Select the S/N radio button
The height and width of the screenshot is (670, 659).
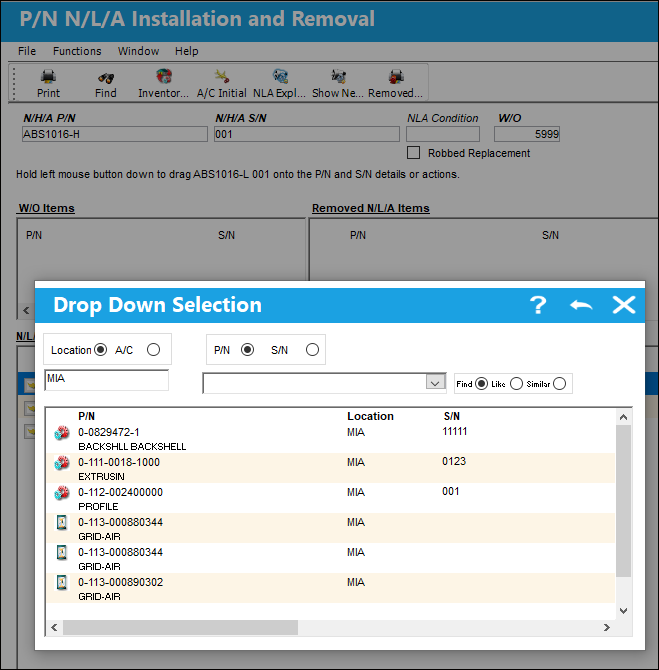(312, 350)
